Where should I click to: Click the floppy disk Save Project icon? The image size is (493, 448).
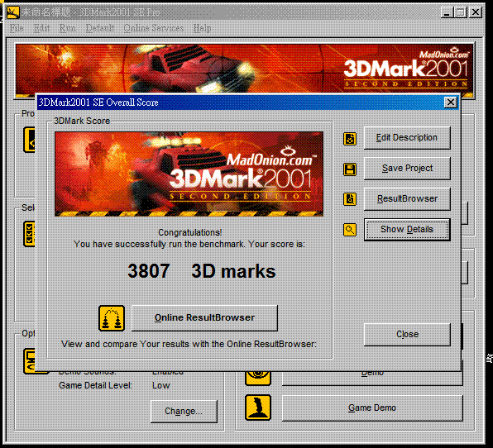[350, 169]
